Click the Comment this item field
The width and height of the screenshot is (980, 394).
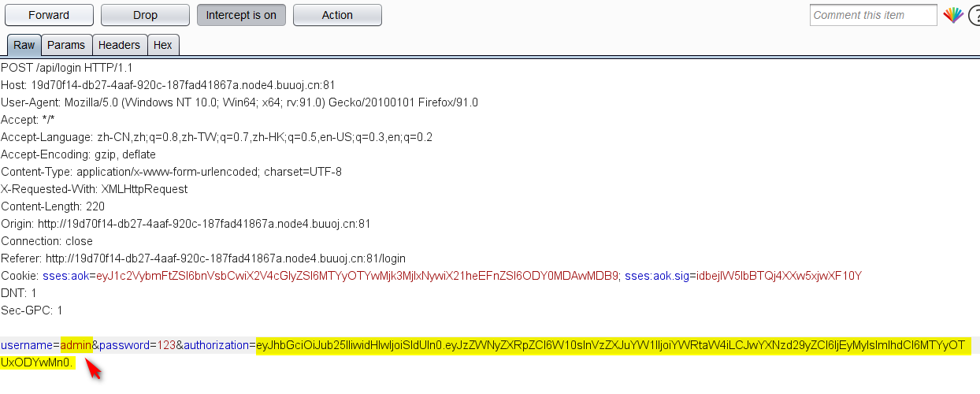pyautogui.click(x=873, y=15)
